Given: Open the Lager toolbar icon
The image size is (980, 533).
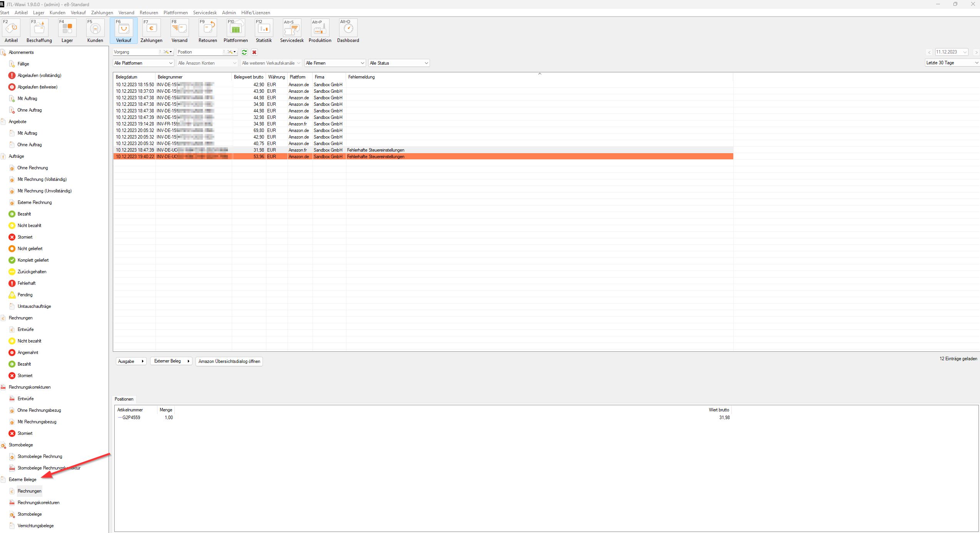Looking at the screenshot, I should [x=67, y=31].
